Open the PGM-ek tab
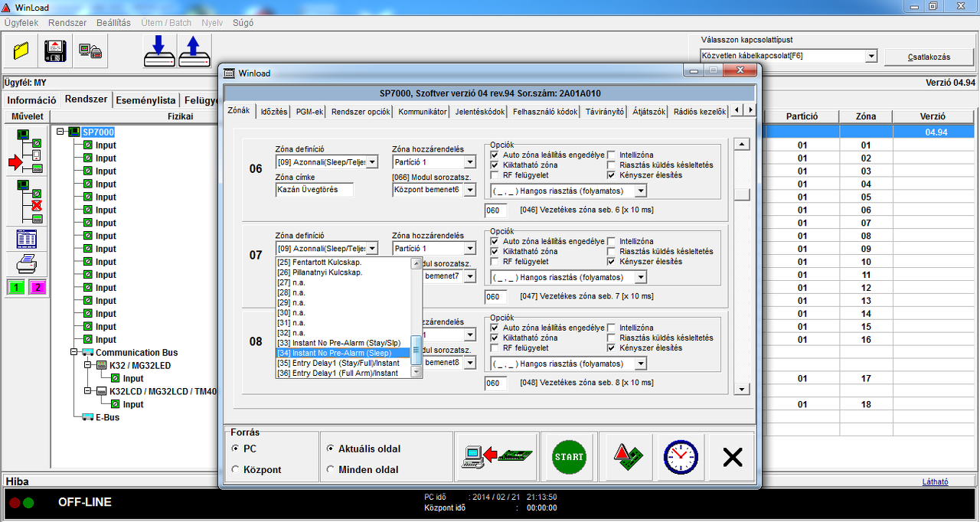Screen dimensions: 980x522 tap(310, 111)
